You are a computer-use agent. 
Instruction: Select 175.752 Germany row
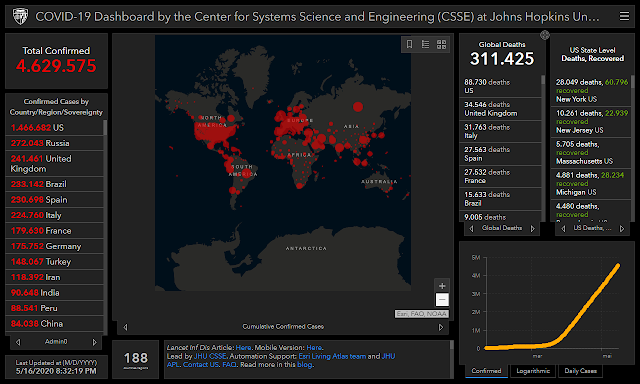pyautogui.click(x=54, y=246)
